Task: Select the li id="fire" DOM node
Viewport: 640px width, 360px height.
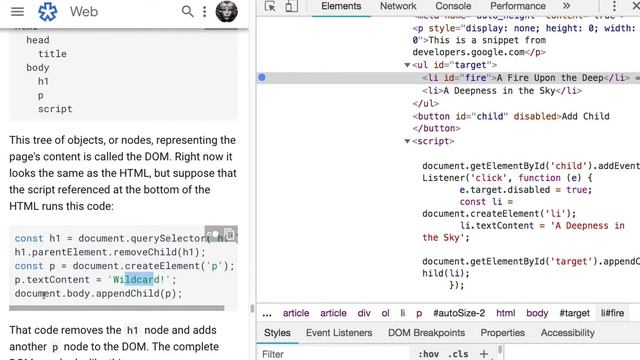Action: click(x=525, y=78)
